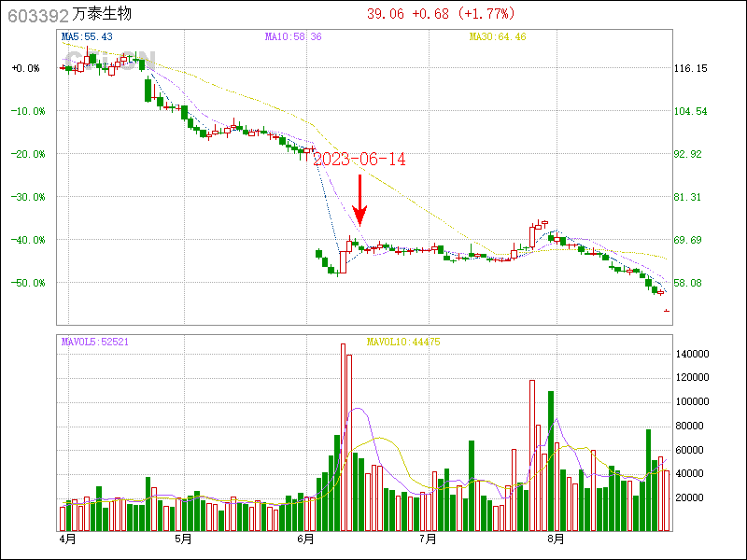
Task: Click stock code 603392 in the header
Action: [37, 15]
